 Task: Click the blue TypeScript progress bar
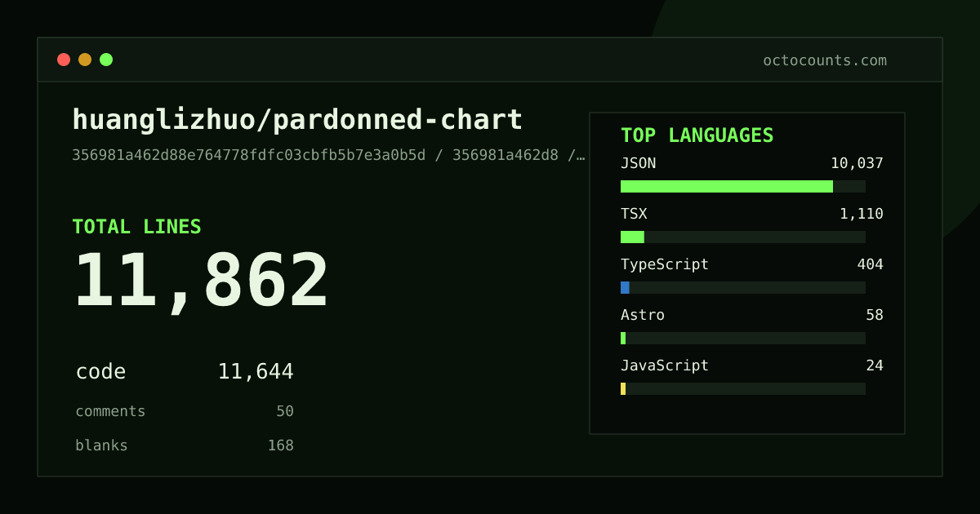click(x=625, y=287)
